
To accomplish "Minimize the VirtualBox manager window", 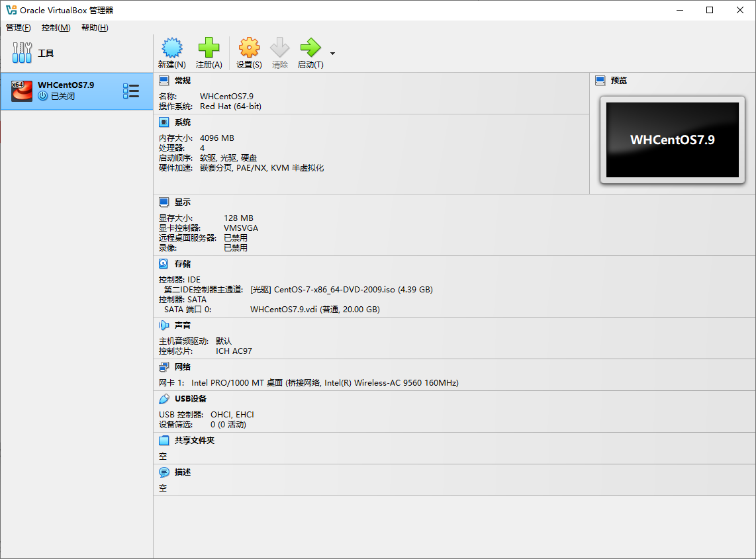I will [680, 10].
